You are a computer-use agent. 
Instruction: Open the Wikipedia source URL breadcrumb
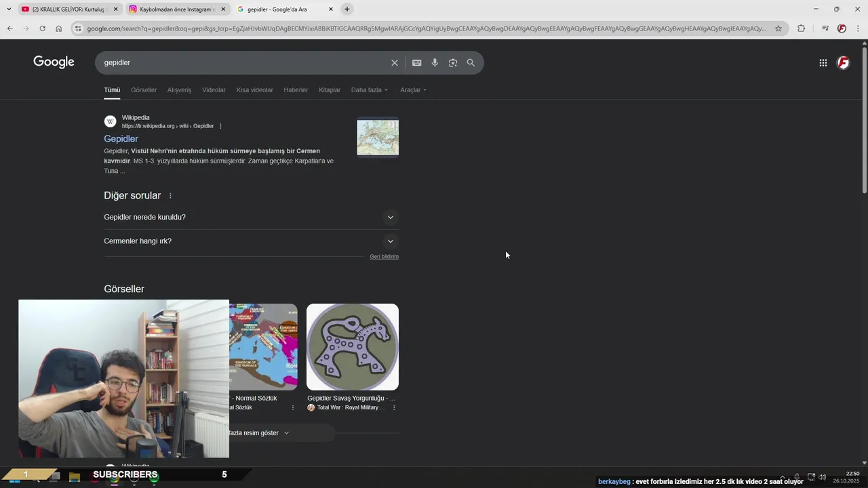coord(167,126)
